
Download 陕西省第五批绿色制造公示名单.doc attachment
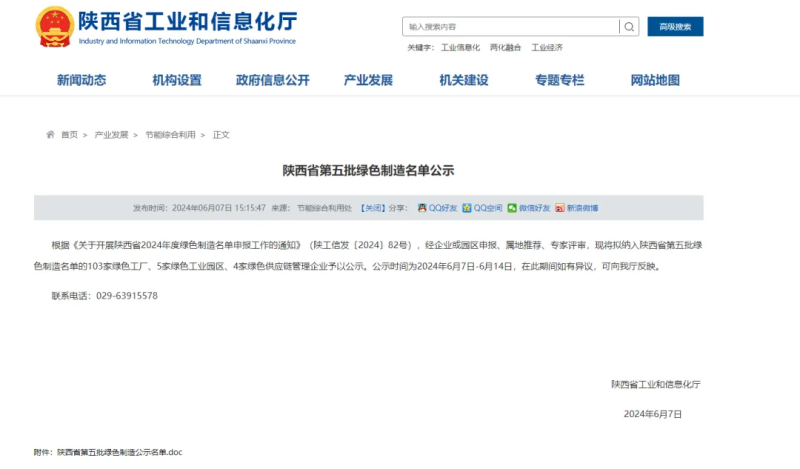119,452
